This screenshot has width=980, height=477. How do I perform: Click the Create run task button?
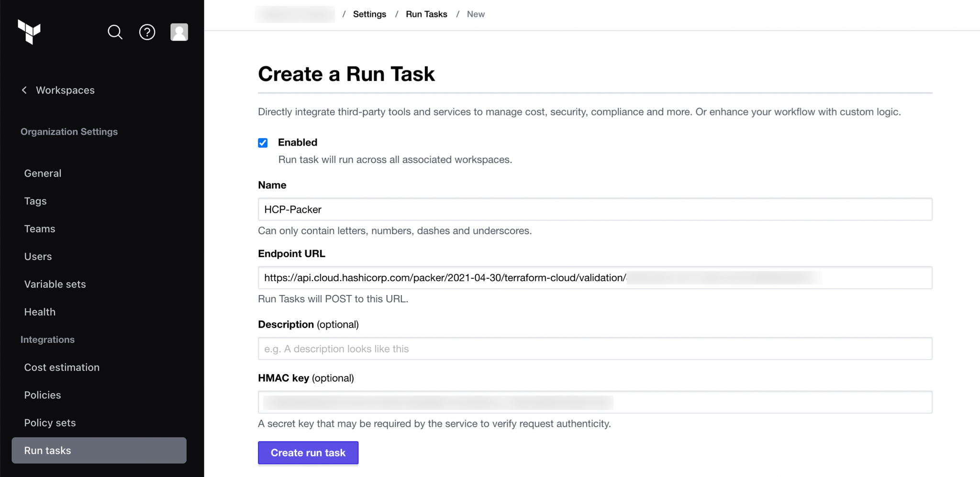coord(308,453)
